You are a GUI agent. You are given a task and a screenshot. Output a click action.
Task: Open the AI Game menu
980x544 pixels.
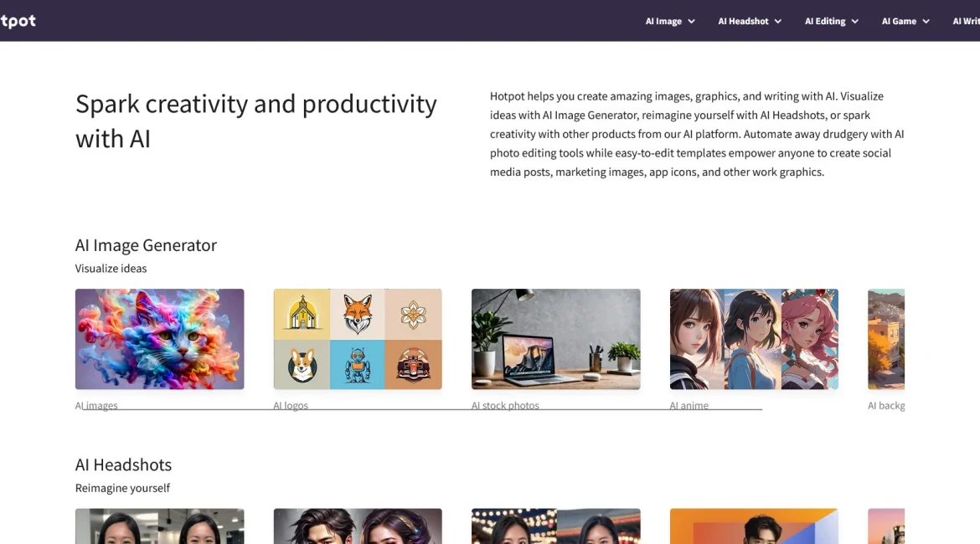point(905,21)
